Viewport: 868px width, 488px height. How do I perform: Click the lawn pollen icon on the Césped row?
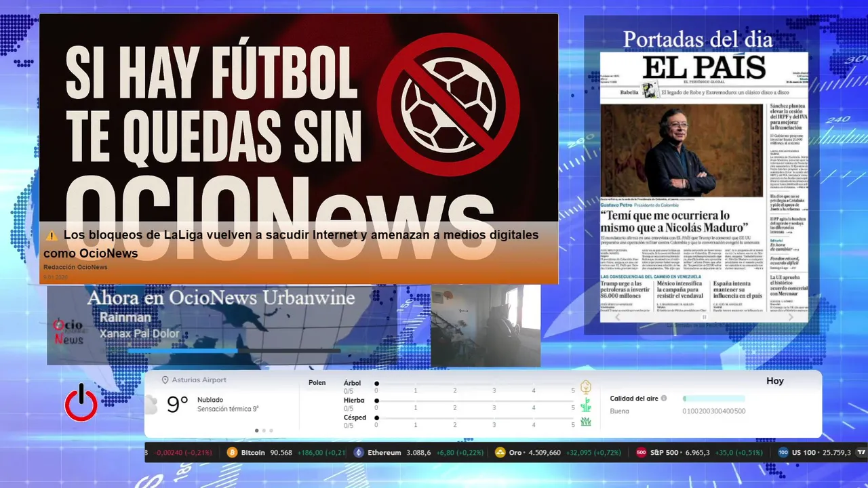tap(585, 422)
